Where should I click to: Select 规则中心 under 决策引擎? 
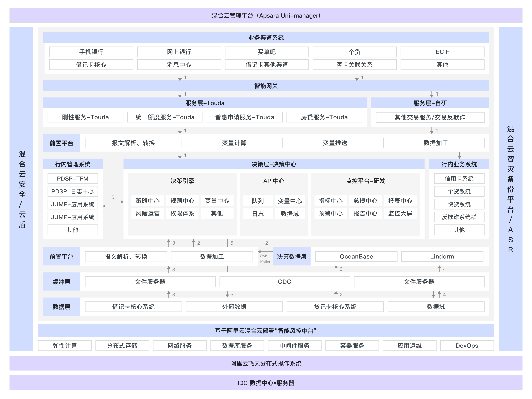pyautogui.click(x=182, y=201)
